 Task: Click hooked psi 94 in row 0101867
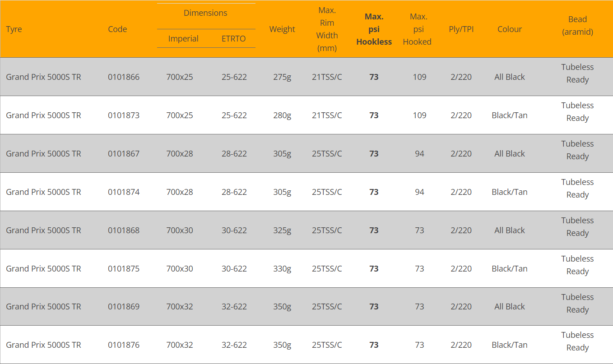coord(420,154)
